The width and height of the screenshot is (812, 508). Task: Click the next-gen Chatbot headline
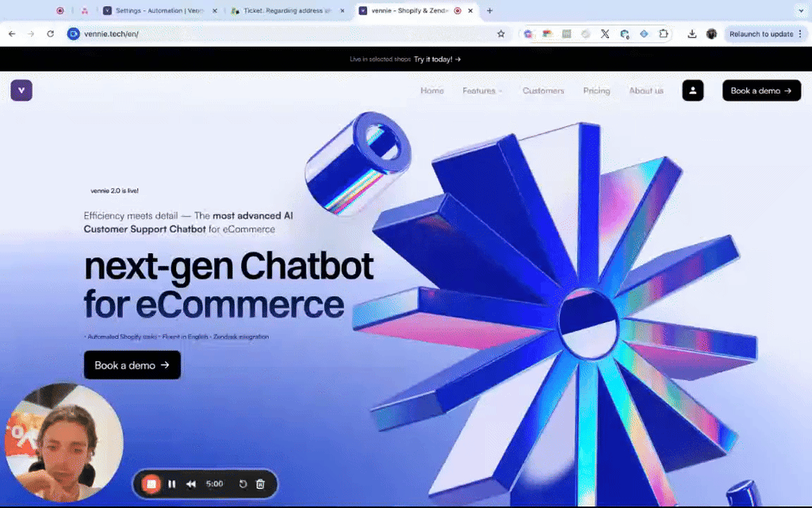tap(228, 284)
